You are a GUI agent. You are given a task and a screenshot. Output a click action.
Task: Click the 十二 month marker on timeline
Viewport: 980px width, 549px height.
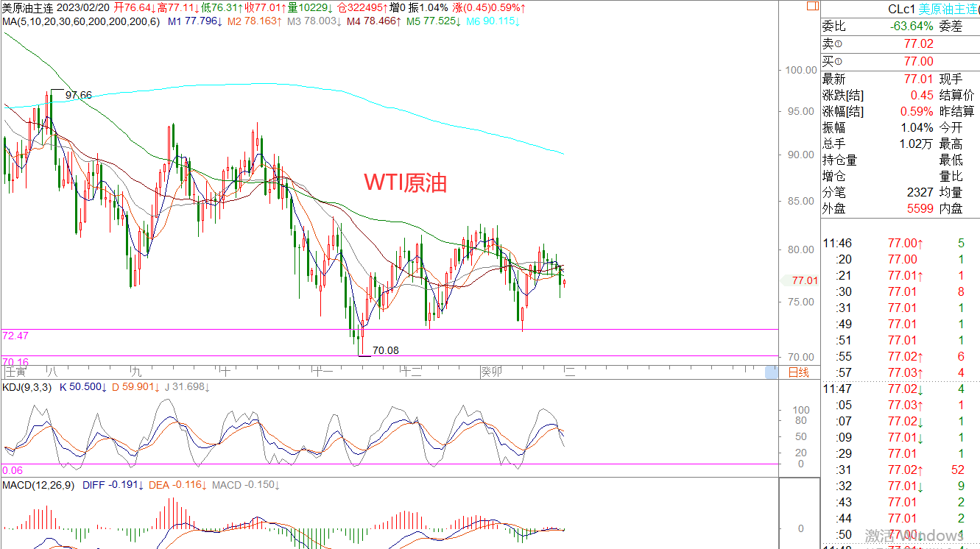(x=410, y=372)
